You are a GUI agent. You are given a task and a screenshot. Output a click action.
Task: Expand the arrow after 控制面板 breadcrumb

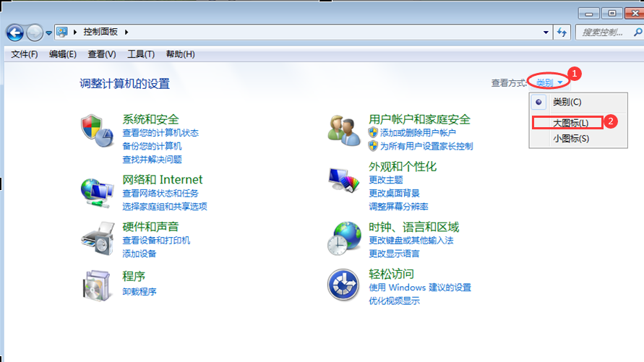pyautogui.click(x=126, y=32)
